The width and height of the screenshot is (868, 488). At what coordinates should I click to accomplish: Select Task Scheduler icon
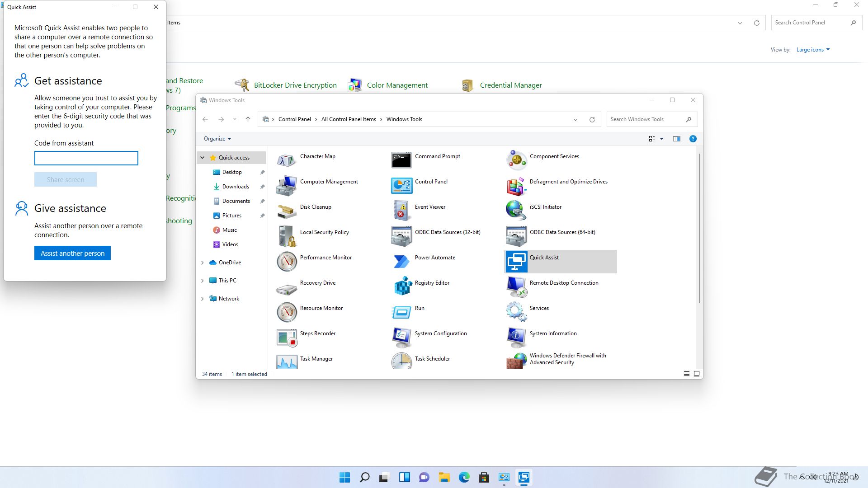pos(401,361)
